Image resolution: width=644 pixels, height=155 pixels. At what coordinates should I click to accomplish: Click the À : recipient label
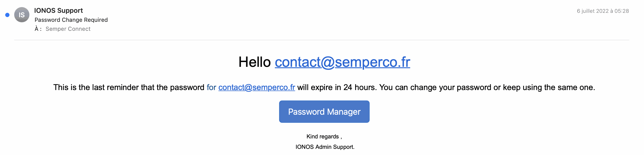coord(38,29)
